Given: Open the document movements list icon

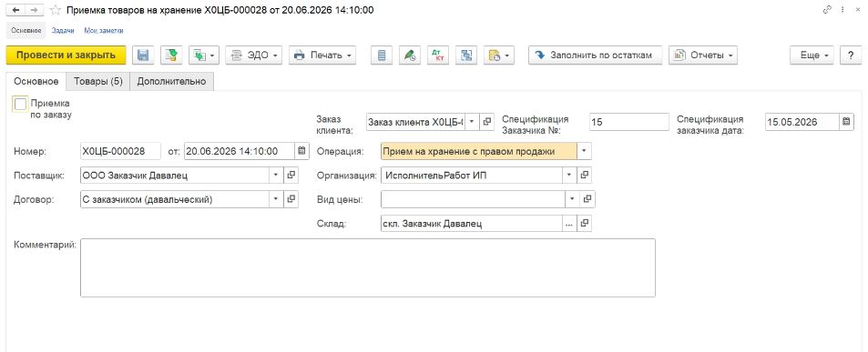Looking at the screenshot, I should pyautogui.click(x=382, y=55).
